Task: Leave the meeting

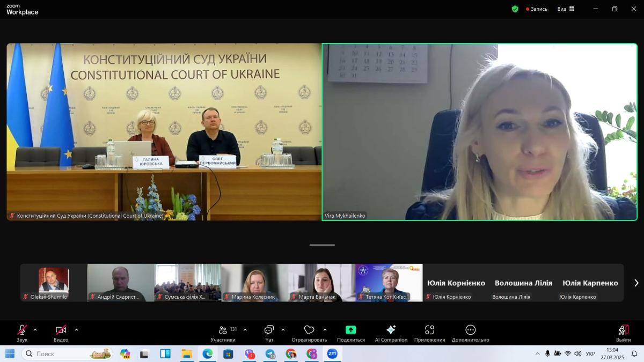Action: click(623, 333)
